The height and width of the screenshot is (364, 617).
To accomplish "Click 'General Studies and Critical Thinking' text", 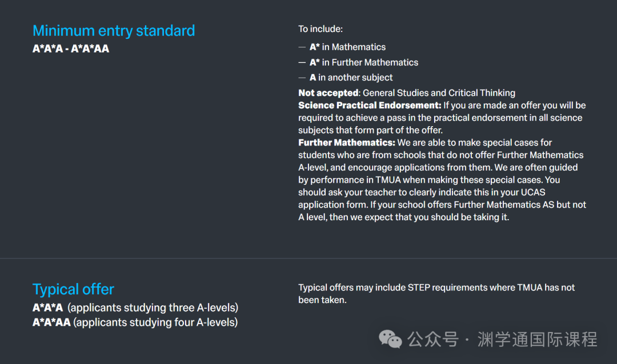I will [x=439, y=93].
